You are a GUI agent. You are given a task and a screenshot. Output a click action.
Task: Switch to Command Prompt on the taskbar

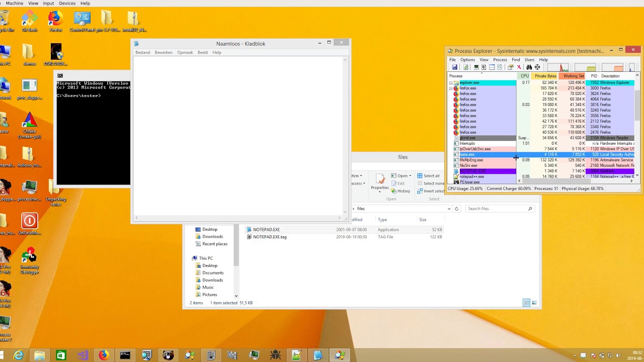(x=125, y=355)
